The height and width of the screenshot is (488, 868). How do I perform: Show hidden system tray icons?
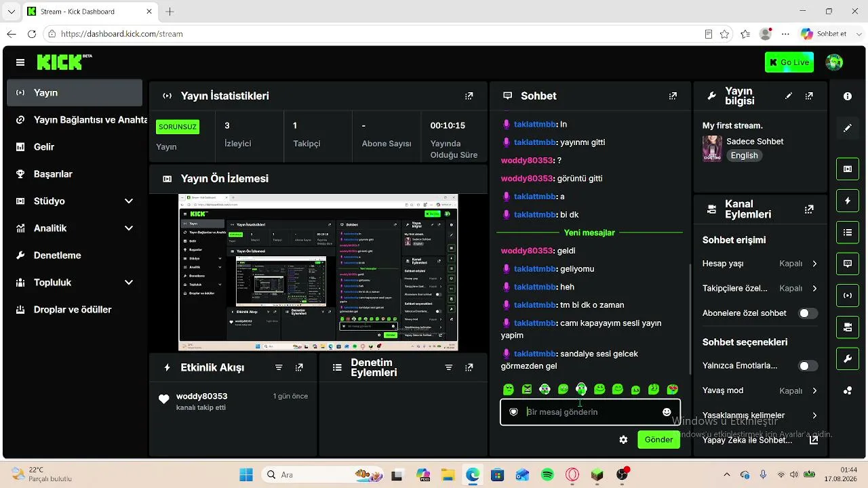pyautogui.click(x=727, y=475)
